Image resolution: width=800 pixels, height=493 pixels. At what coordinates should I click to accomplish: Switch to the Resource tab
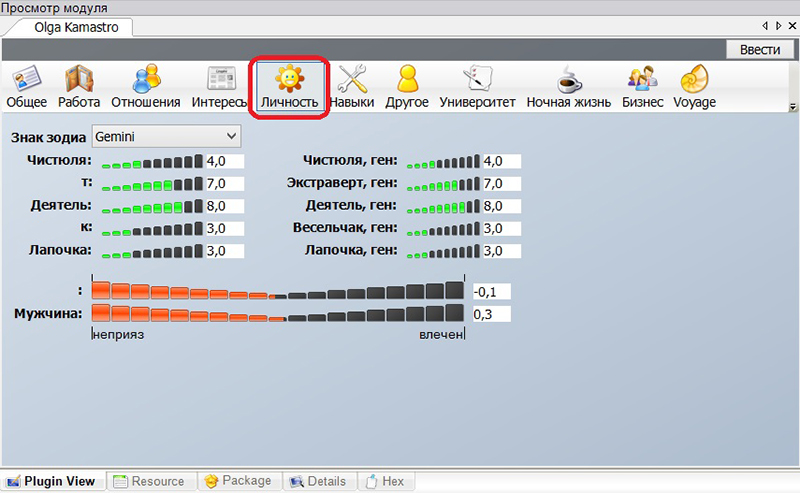click(x=151, y=481)
